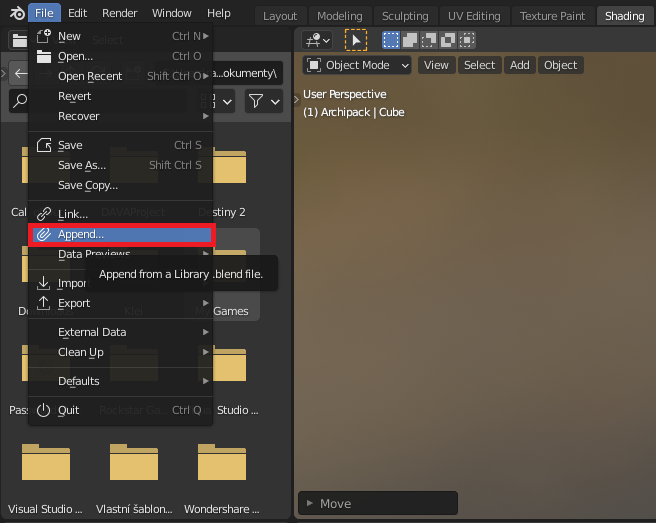Click the file browser search field

(x=19, y=101)
